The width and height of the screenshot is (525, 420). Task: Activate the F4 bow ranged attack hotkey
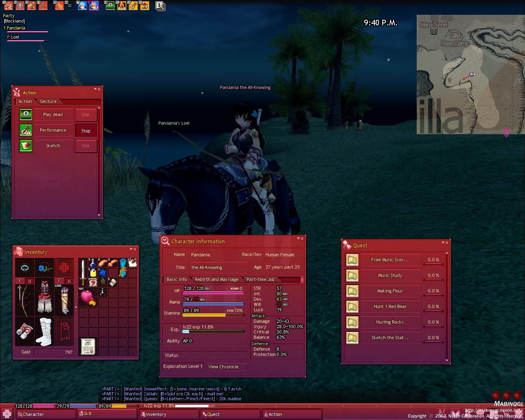tap(43, 6)
